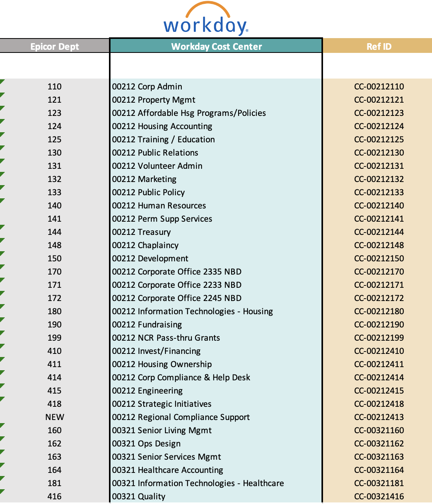Click 00212 Training / Education cell
This screenshot has width=432, height=504.
tap(216, 139)
